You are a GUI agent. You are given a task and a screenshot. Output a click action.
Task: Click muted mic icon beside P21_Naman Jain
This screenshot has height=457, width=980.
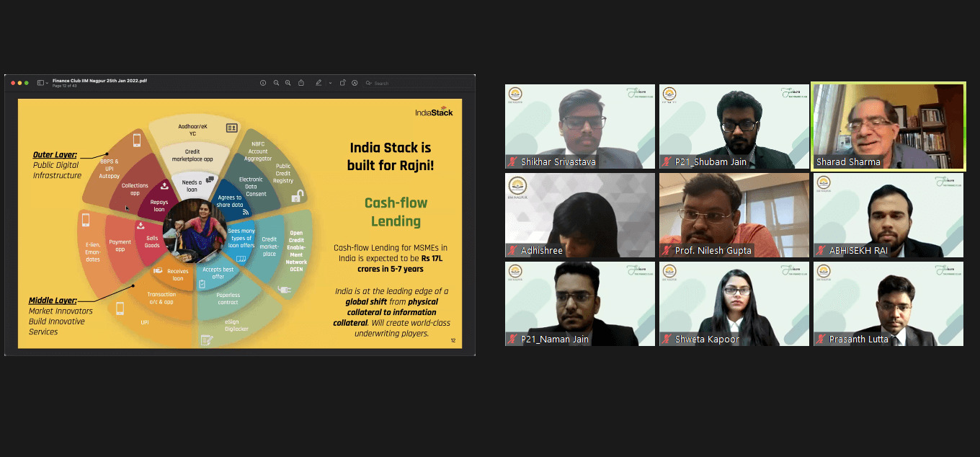[514, 340]
